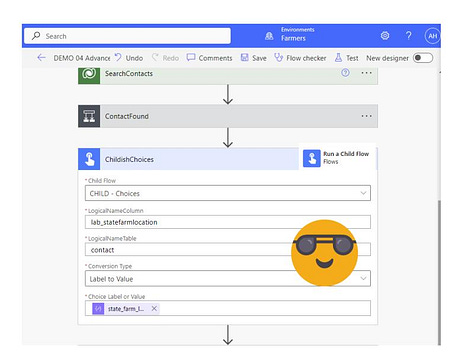Screen dimensions: 474x361
Task: Open the Conversion Type dropdown
Action: [228, 279]
